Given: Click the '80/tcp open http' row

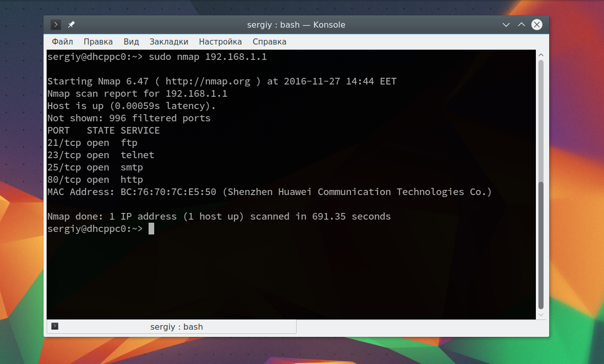Looking at the screenshot, I should click(95, 180).
